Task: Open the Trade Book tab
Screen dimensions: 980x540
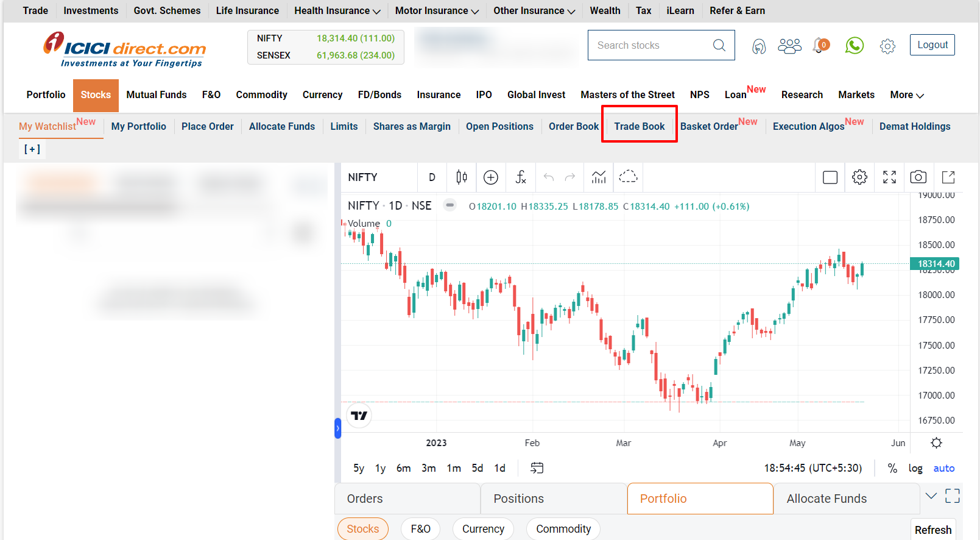Action: click(x=639, y=126)
